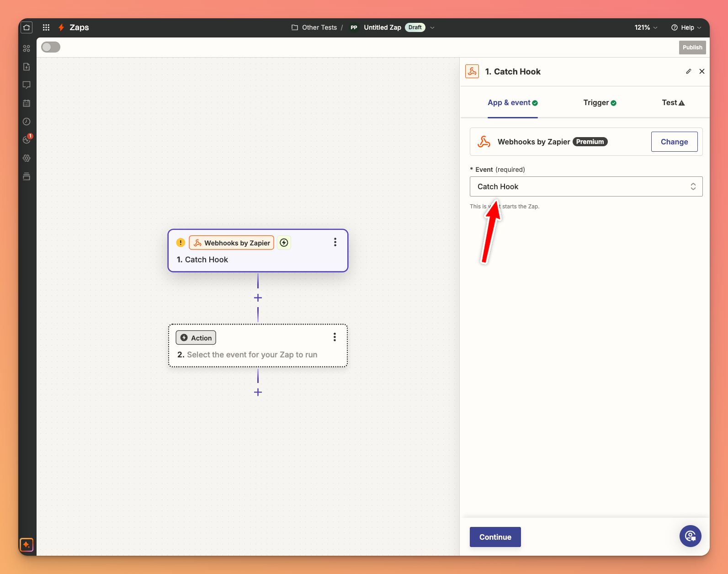Select the Action step 2 card
The height and width of the screenshot is (574, 728).
pyautogui.click(x=258, y=346)
